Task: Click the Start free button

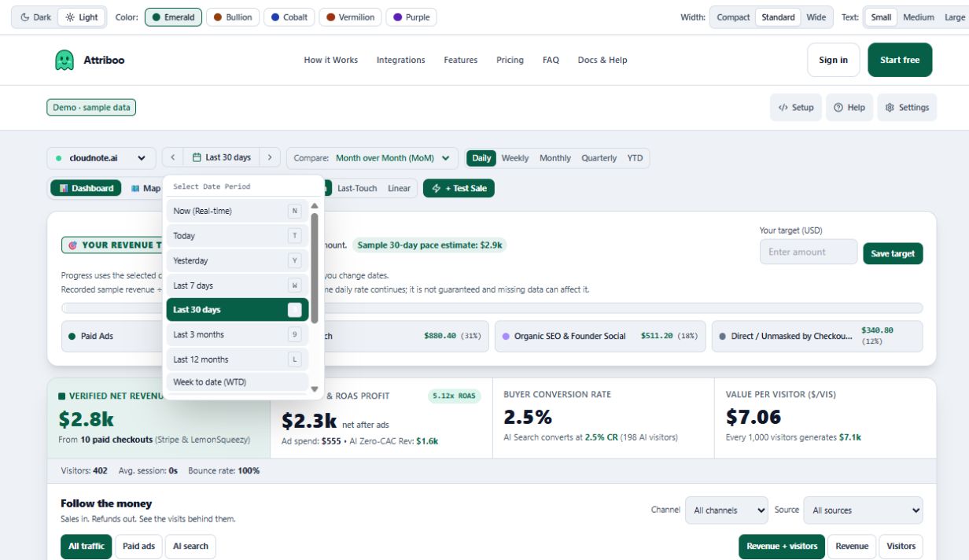Action: [900, 60]
